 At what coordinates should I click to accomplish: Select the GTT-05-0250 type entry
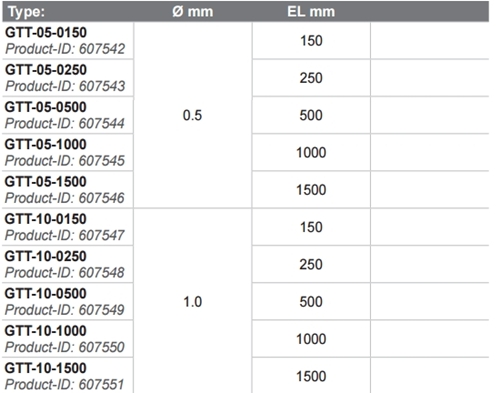tap(46, 70)
